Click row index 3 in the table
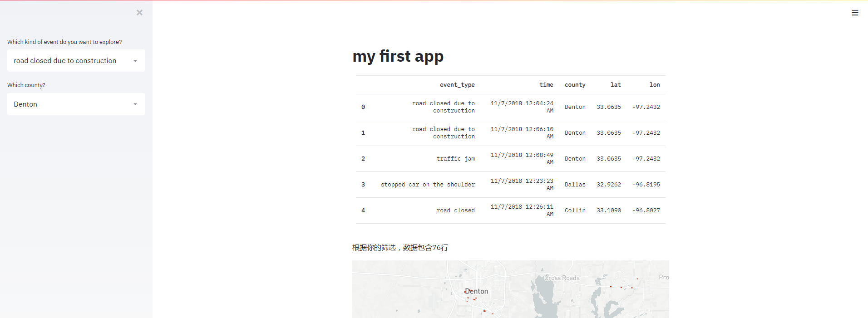The image size is (868, 318). (x=363, y=185)
